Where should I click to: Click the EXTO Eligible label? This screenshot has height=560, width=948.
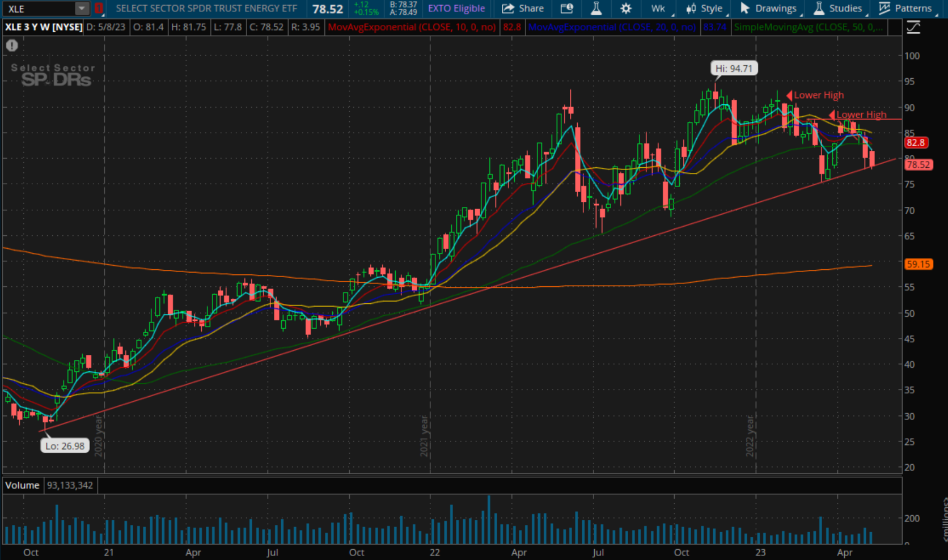click(x=456, y=9)
